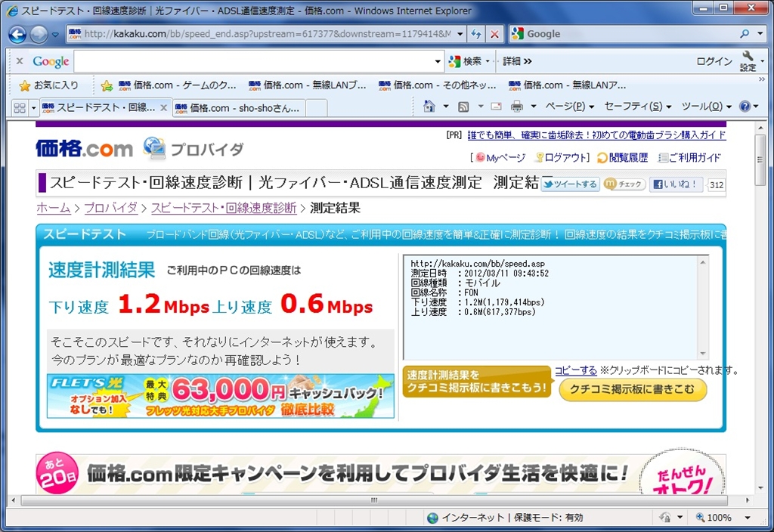Click the Stop loading red X icon
The image size is (774, 532).
click(x=494, y=34)
